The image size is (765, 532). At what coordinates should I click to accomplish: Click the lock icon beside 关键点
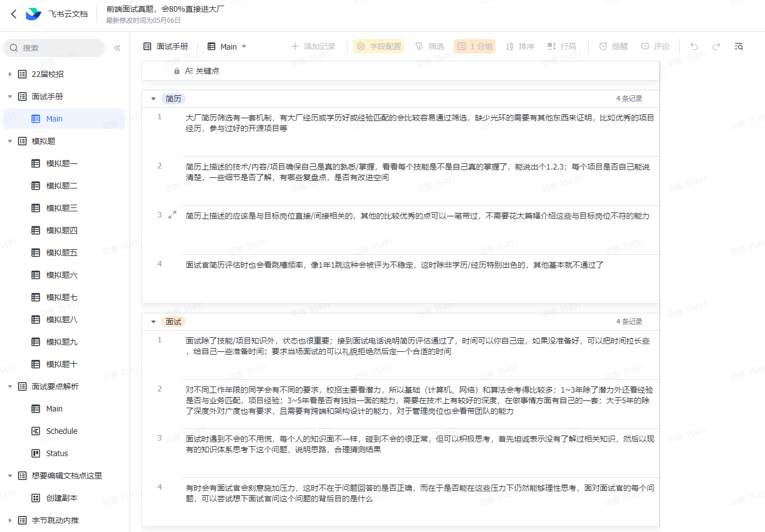pos(177,71)
